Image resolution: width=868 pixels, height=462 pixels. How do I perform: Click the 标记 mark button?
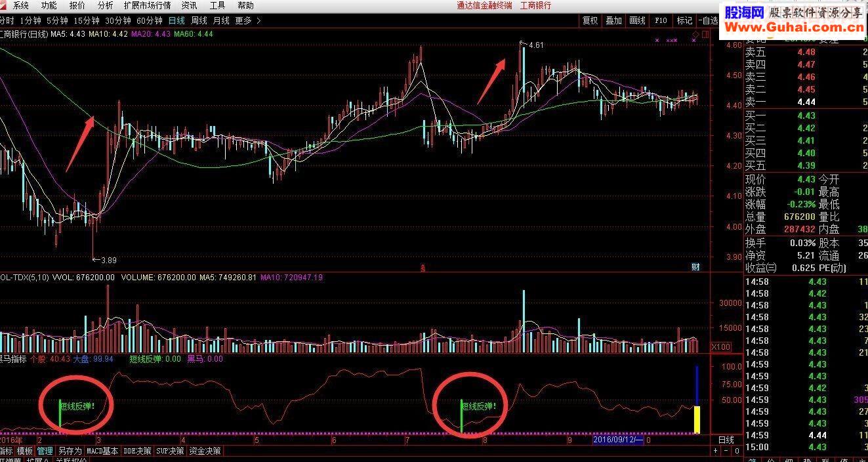click(684, 20)
